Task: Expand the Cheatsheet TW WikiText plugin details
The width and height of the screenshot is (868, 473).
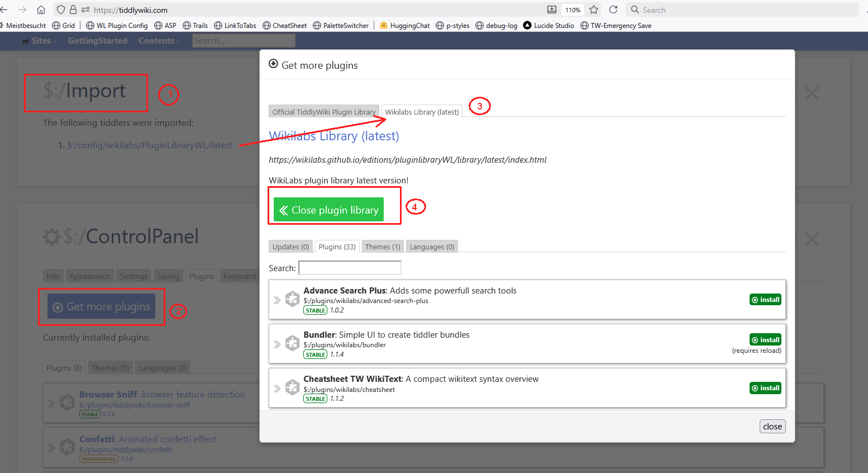Action: tap(277, 388)
